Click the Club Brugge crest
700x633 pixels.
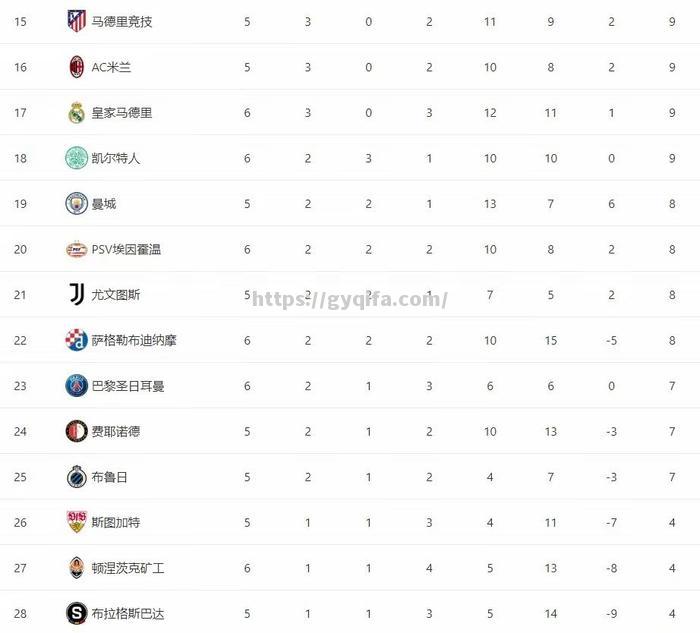coord(76,477)
